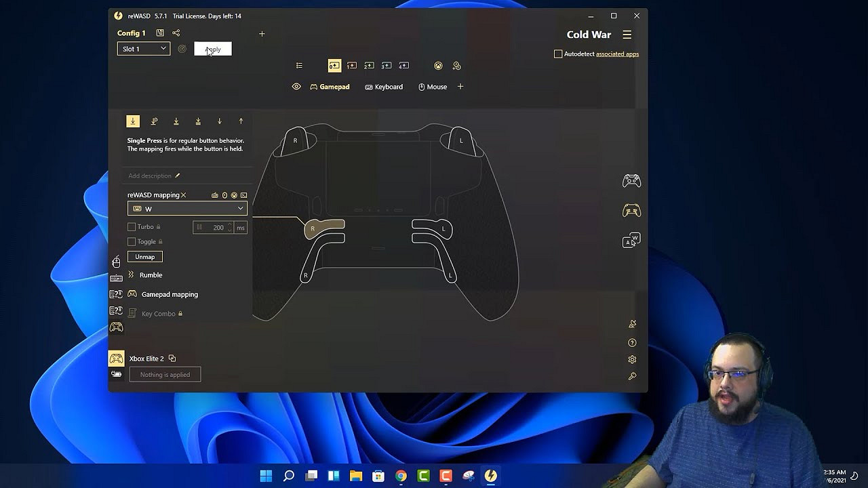The height and width of the screenshot is (488, 868).
Task: Open the reWASD settings gear icon
Action: (632, 359)
